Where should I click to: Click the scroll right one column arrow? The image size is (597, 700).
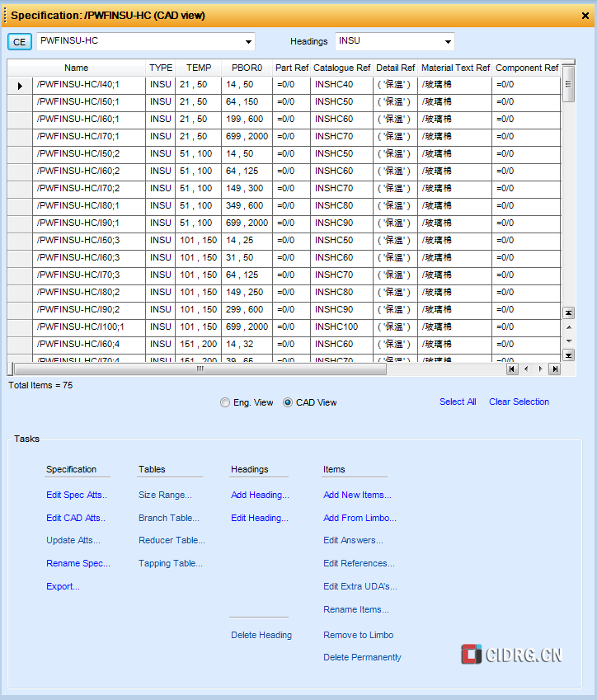point(541,369)
